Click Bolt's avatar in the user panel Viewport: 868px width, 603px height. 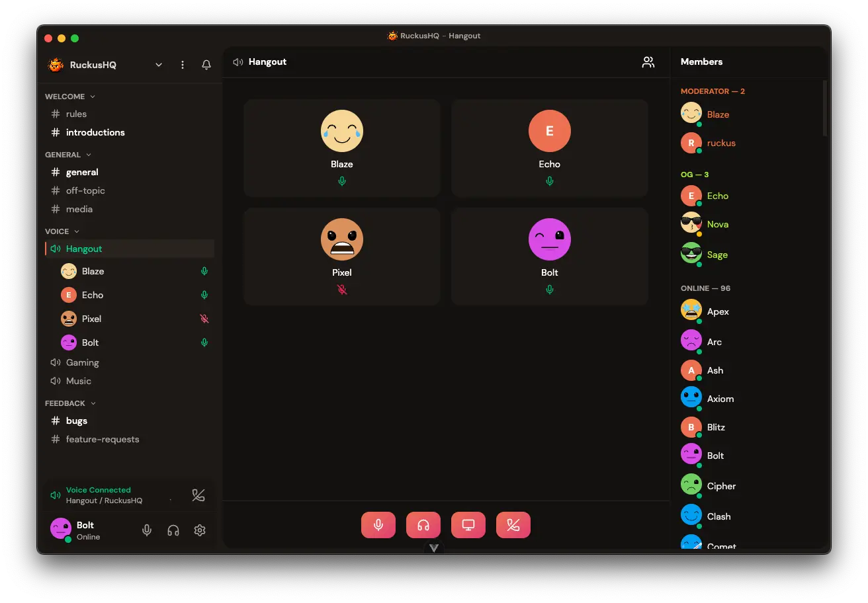61,528
